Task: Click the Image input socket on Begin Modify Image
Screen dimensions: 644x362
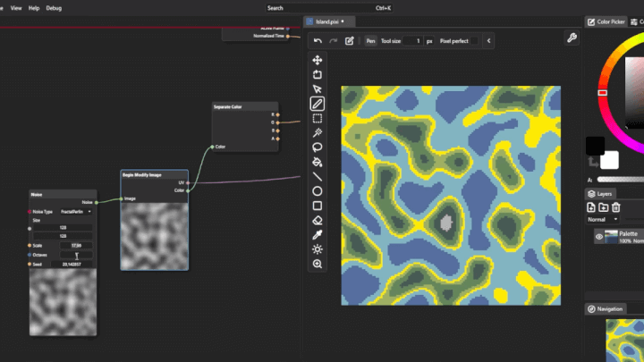Action: [x=121, y=198]
